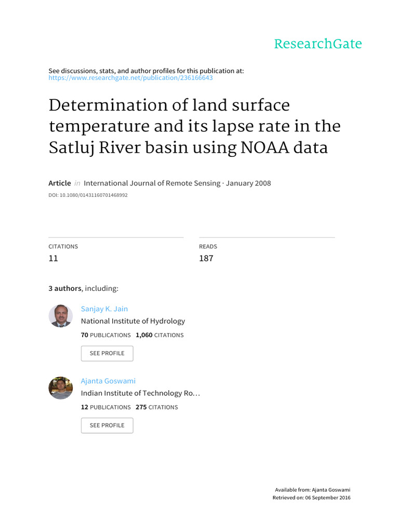Click the 1,060 Citations stat
The image size is (399, 532).
click(x=159, y=335)
